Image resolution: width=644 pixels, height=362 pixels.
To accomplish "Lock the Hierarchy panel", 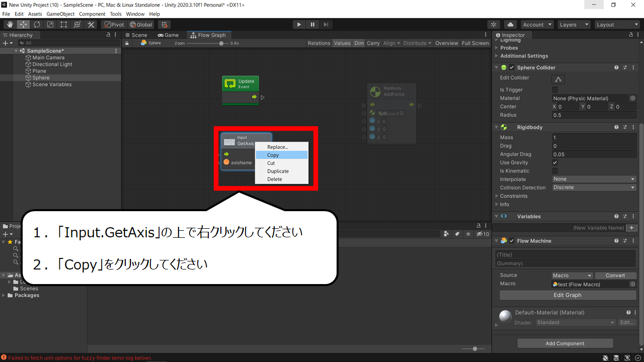I will click(x=108, y=35).
